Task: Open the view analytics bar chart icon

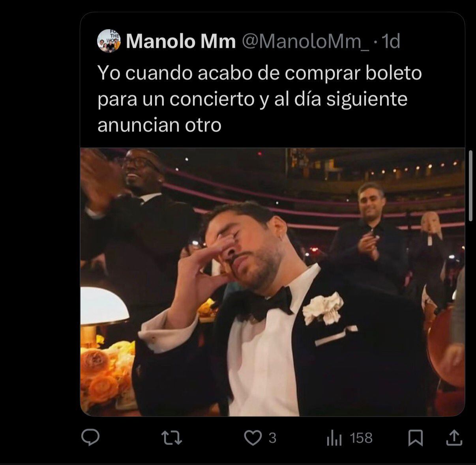Action: click(334, 438)
